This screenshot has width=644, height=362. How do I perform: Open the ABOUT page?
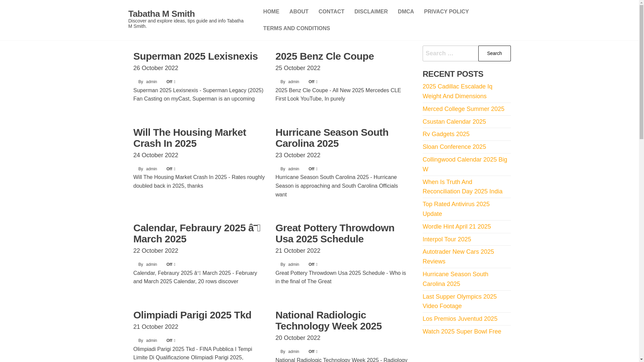pos(299,12)
